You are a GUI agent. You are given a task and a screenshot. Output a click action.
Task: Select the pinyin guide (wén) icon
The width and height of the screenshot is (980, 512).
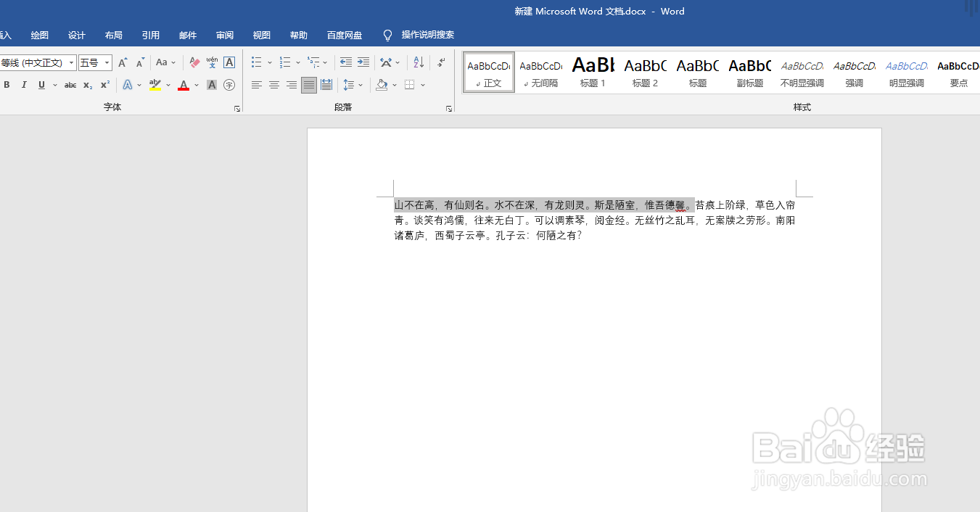[x=211, y=62]
